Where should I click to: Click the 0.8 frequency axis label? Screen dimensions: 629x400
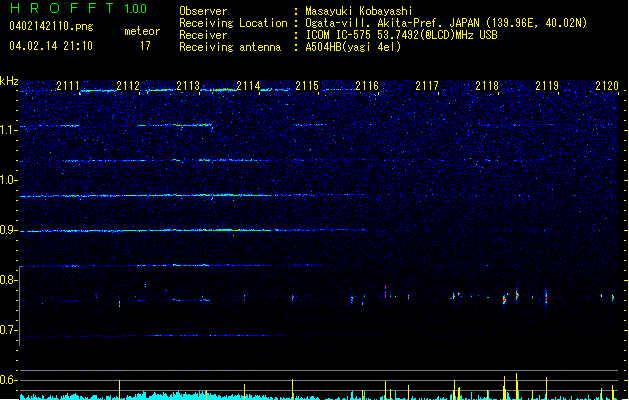9,280
